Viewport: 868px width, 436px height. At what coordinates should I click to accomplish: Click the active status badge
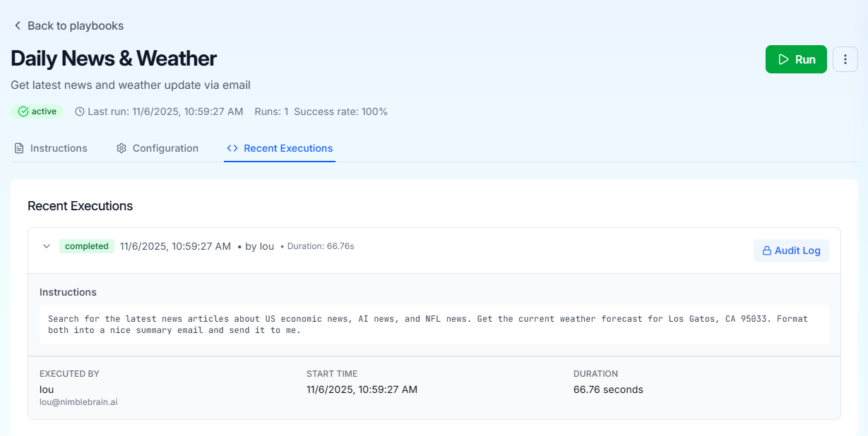click(x=37, y=111)
